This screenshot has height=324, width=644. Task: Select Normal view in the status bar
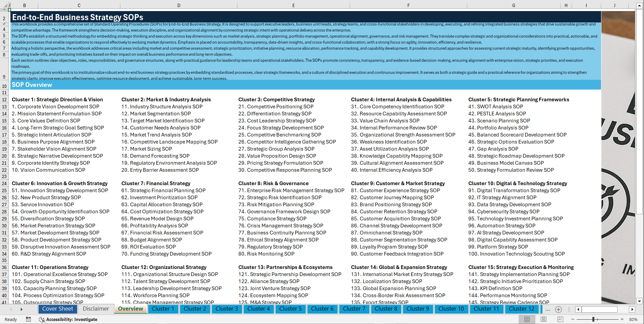[x=528, y=319]
